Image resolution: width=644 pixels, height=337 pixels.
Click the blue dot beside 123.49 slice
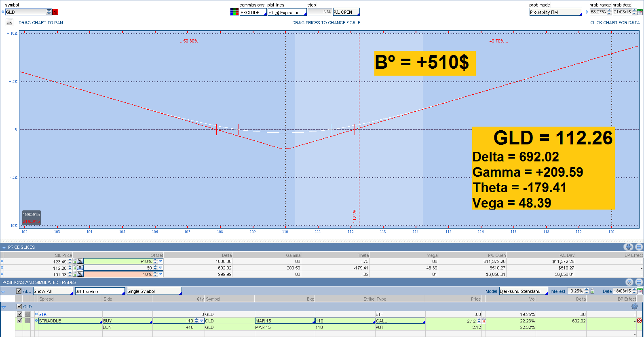pyautogui.click(x=2, y=261)
